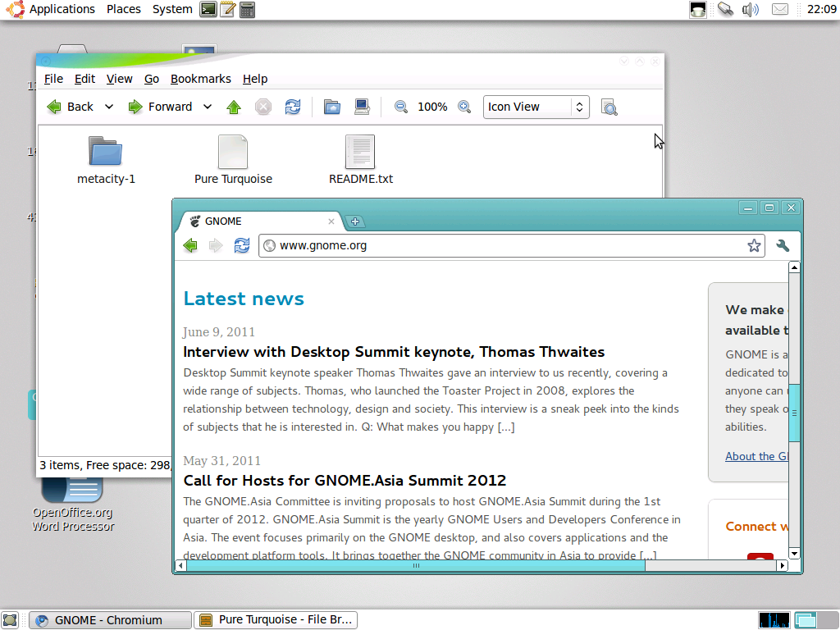The width and height of the screenshot is (840, 630).
Task: Select the Pure Turquoise file
Action: tap(233, 160)
